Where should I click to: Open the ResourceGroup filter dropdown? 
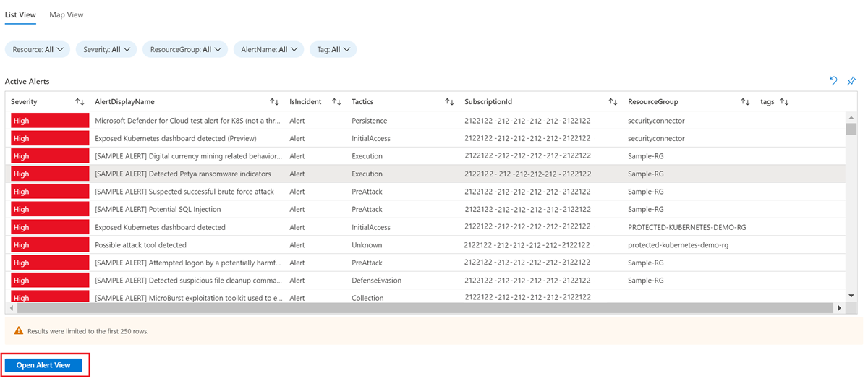pyautogui.click(x=185, y=49)
